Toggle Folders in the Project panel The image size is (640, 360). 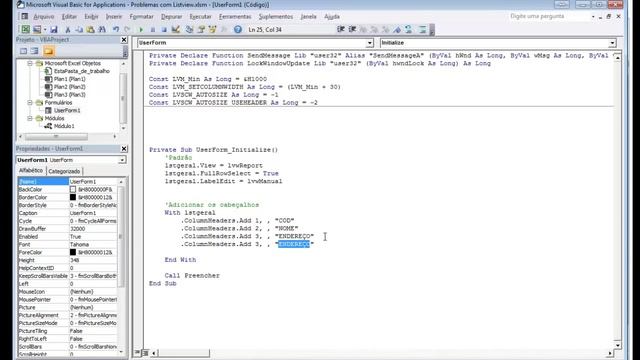coord(49,51)
